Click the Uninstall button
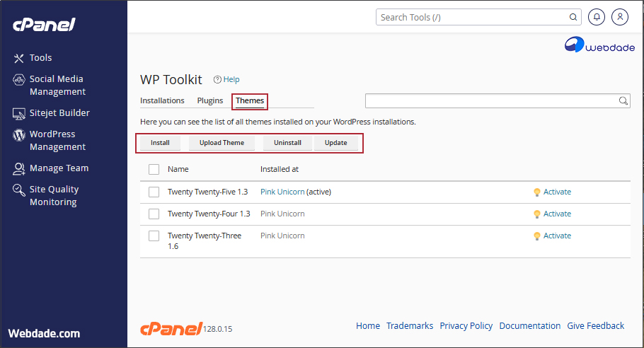 287,143
